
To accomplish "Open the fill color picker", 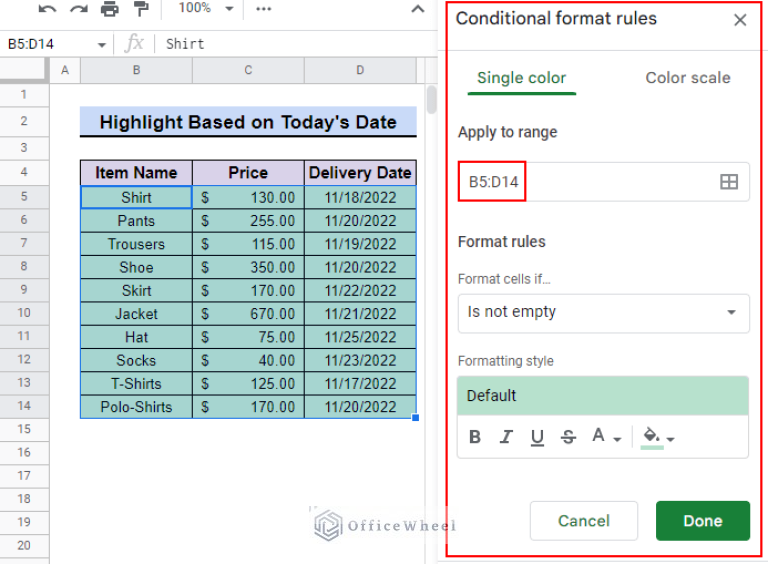I will [x=658, y=437].
